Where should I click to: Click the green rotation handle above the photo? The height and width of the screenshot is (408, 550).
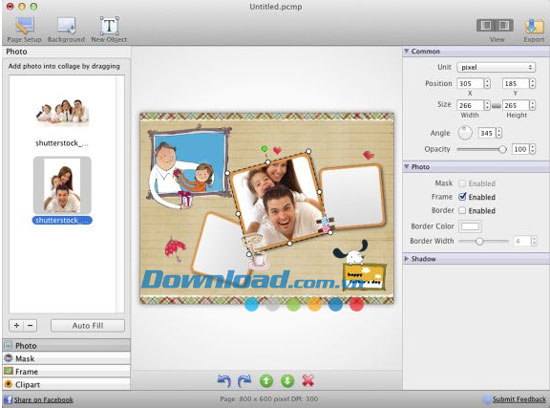point(264,149)
